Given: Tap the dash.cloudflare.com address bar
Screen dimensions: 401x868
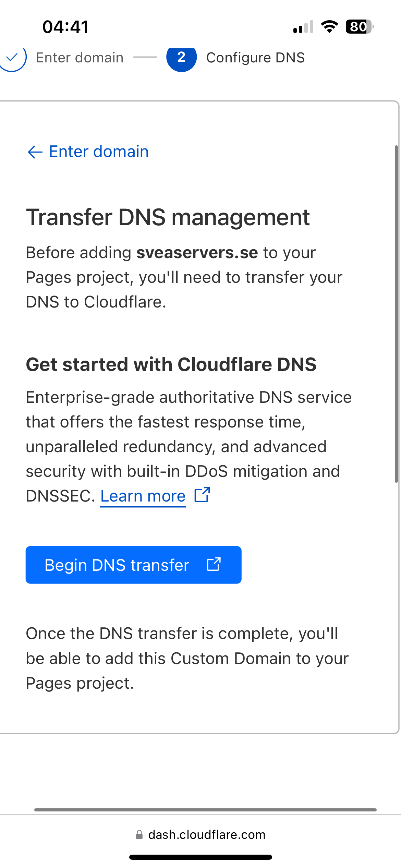Looking at the screenshot, I should pyautogui.click(x=207, y=834).
